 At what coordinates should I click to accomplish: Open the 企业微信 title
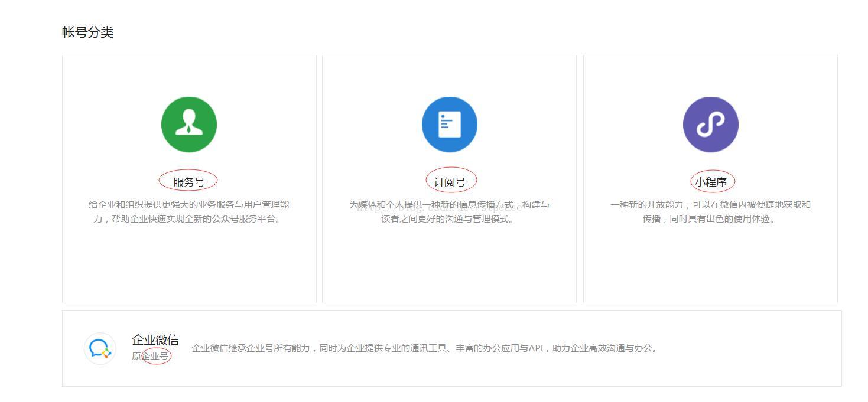[x=155, y=340]
